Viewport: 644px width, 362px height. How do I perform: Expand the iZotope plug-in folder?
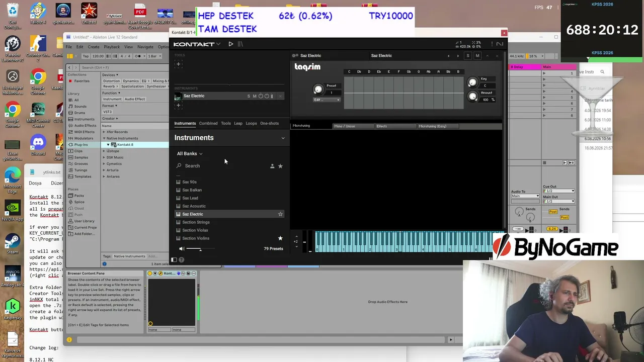[104, 151]
